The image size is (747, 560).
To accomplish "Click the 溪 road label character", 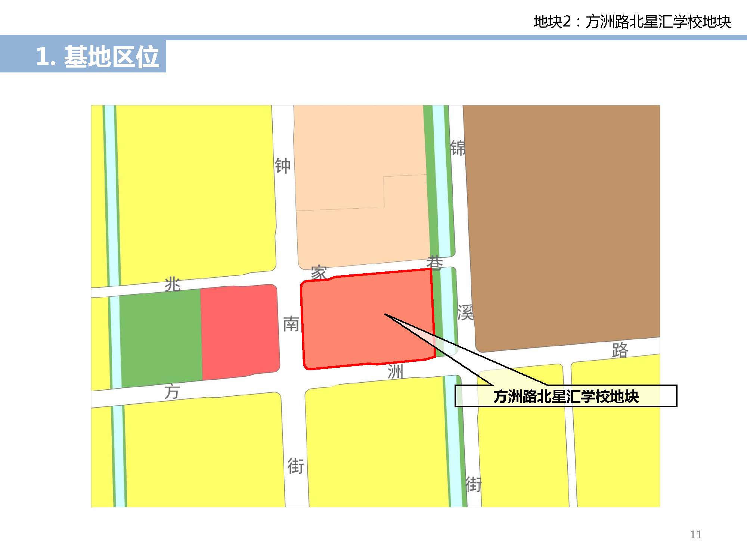I will tap(465, 312).
